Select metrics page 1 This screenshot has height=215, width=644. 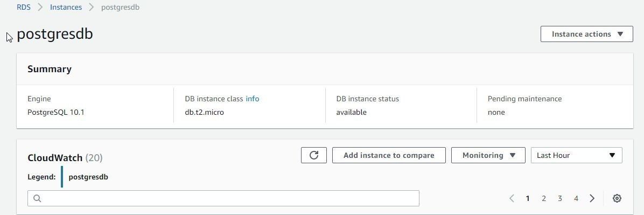(x=527, y=198)
